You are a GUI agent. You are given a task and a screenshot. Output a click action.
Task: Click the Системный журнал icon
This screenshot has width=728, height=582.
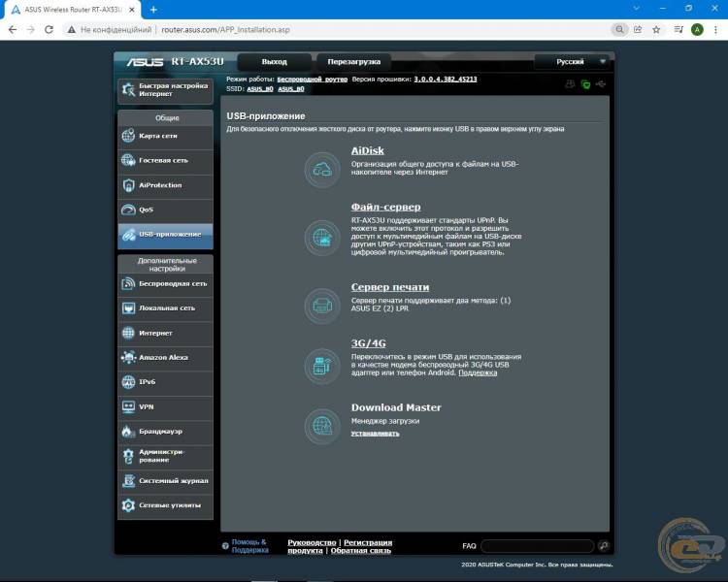[x=128, y=481]
